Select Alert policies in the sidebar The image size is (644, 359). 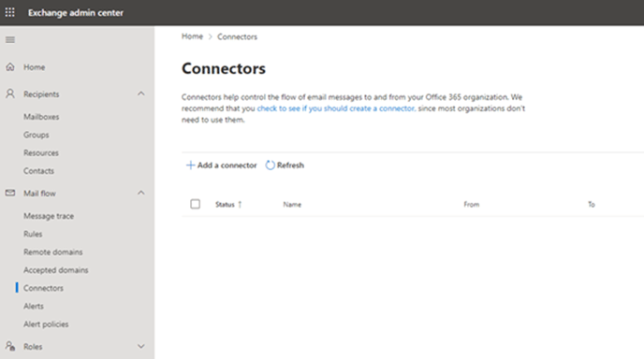[x=46, y=324]
